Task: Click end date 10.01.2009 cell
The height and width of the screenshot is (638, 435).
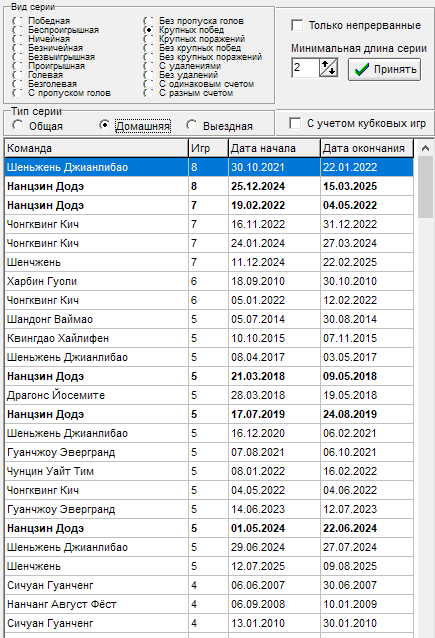Action: pyautogui.click(x=367, y=604)
